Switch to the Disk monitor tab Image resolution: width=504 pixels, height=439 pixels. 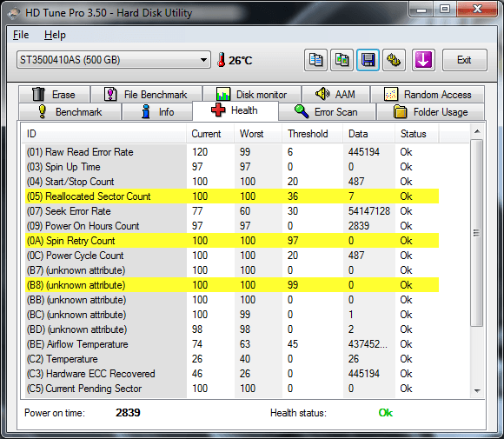pyautogui.click(x=252, y=94)
